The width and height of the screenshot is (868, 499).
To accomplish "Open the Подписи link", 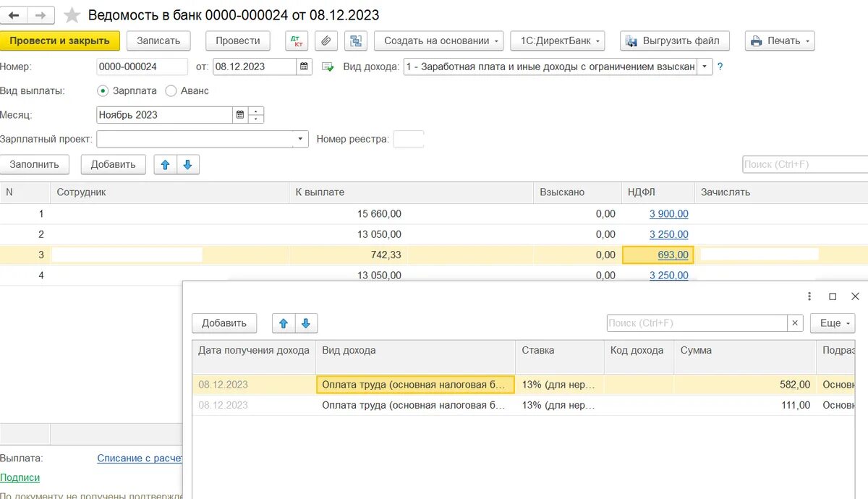I will click(20, 477).
